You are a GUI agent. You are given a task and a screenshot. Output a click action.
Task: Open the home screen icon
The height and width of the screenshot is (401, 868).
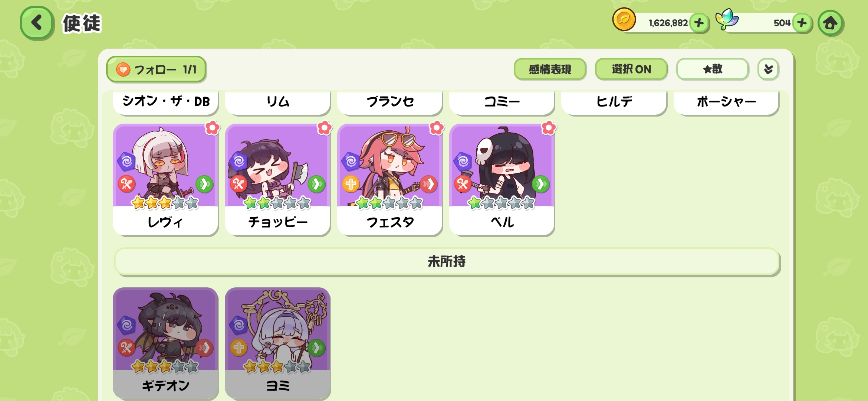click(831, 23)
